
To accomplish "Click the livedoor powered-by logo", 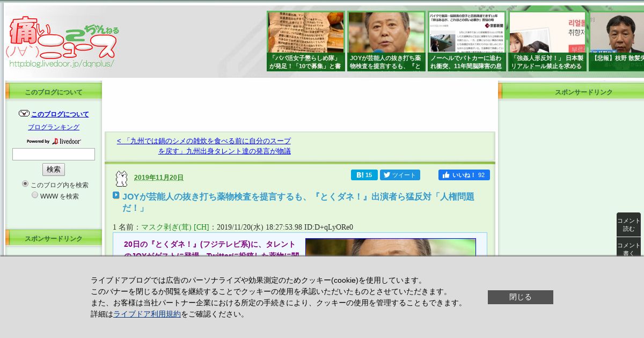I will coord(54,141).
